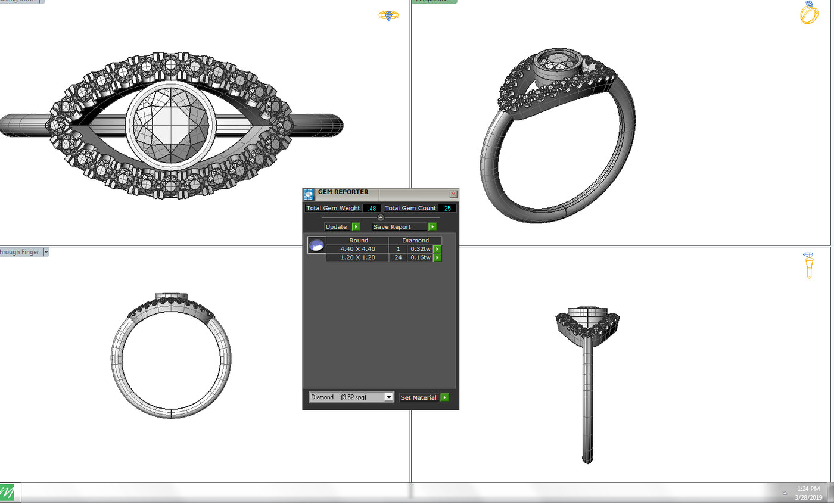Collapse the Gem Reporter totals section

coord(381,217)
